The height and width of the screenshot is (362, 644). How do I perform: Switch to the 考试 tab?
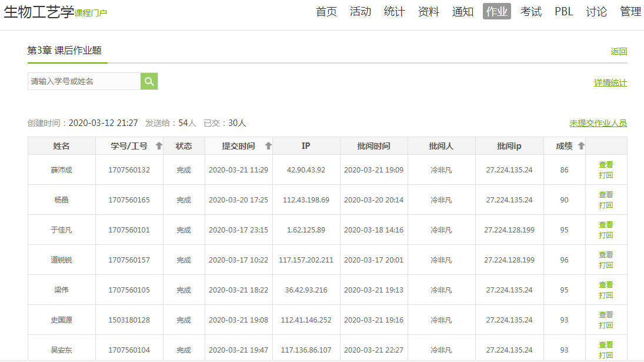pos(531,12)
